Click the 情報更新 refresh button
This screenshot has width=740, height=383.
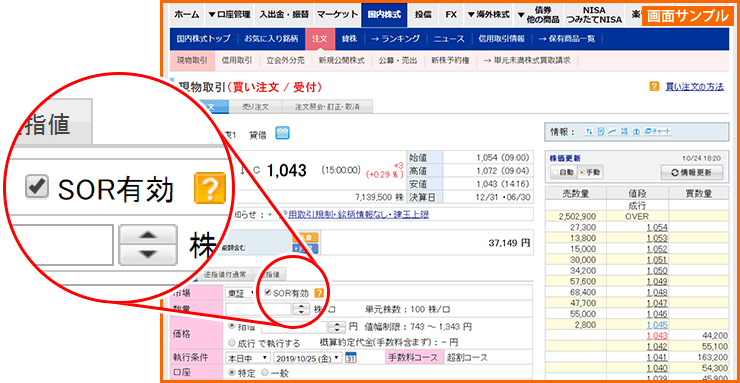point(692,172)
